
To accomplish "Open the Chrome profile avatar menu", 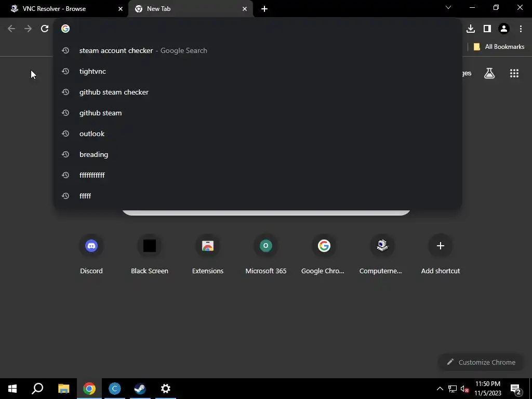I will tap(504, 29).
